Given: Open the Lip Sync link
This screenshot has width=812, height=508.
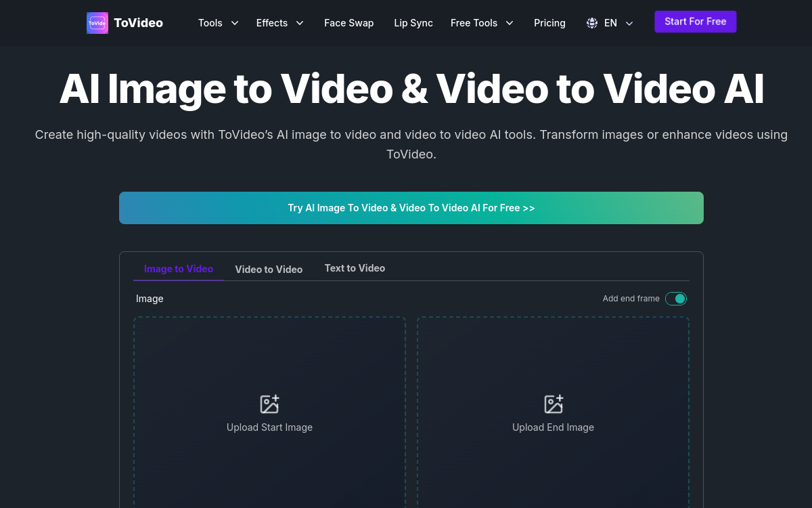Looking at the screenshot, I should (413, 23).
